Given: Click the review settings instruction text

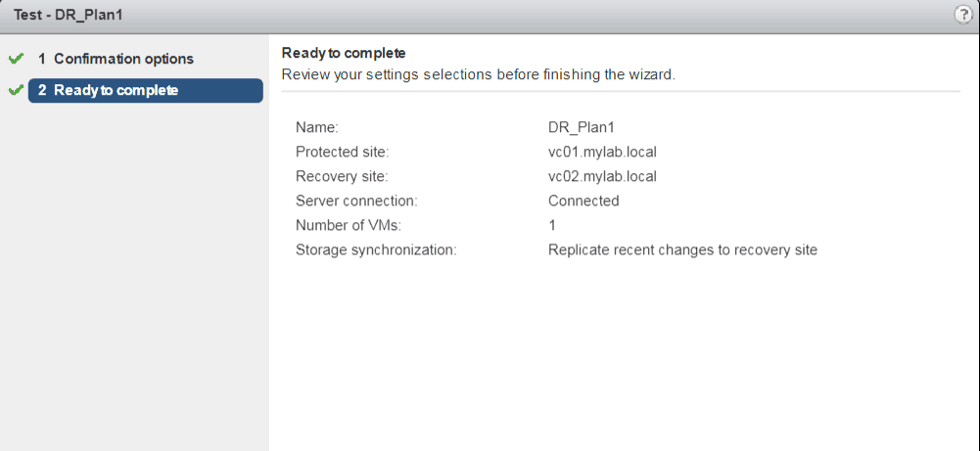Looking at the screenshot, I should [x=478, y=74].
